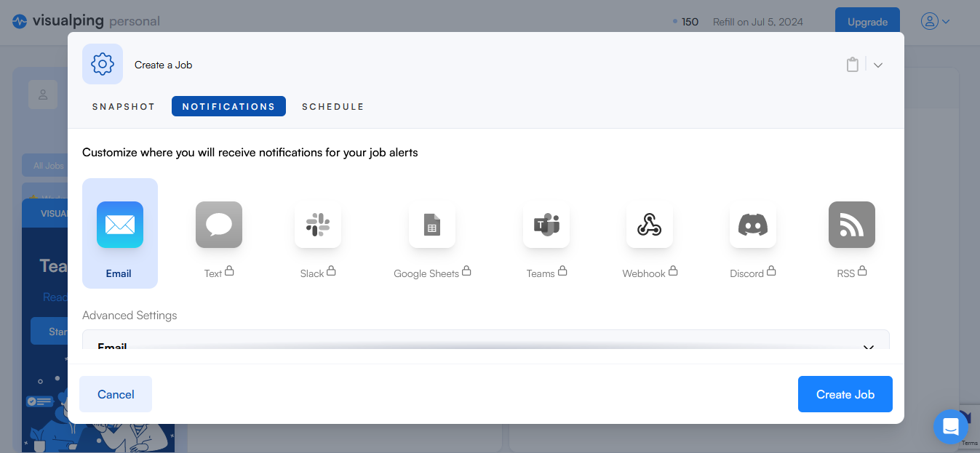The image size is (980, 453).
Task: Click the clipboard icon in dialog header
Action: coord(853,65)
